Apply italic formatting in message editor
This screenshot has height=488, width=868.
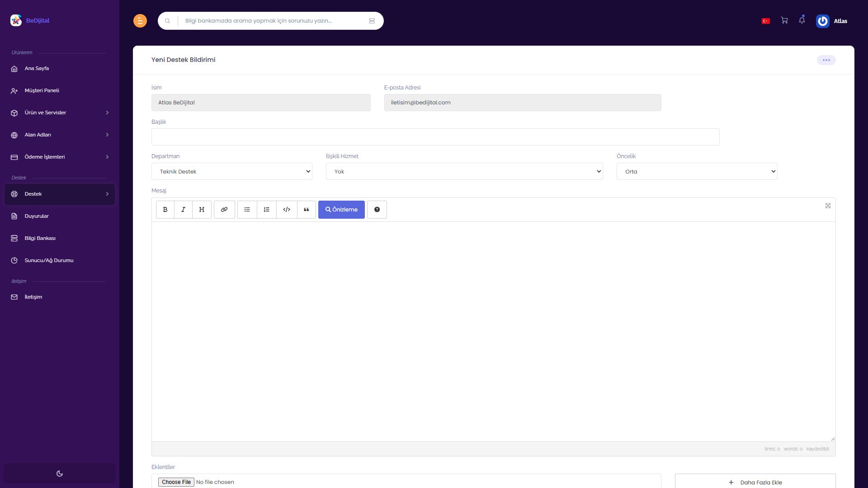[183, 210]
